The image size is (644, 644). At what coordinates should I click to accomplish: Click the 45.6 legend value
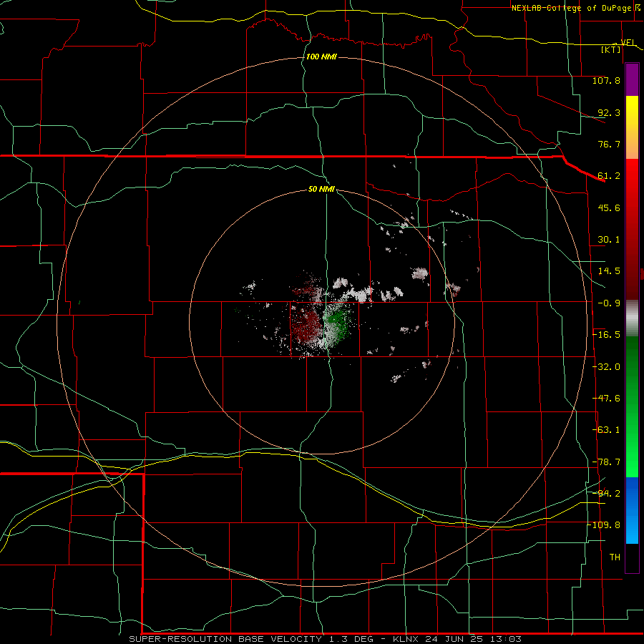pyautogui.click(x=609, y=208)
